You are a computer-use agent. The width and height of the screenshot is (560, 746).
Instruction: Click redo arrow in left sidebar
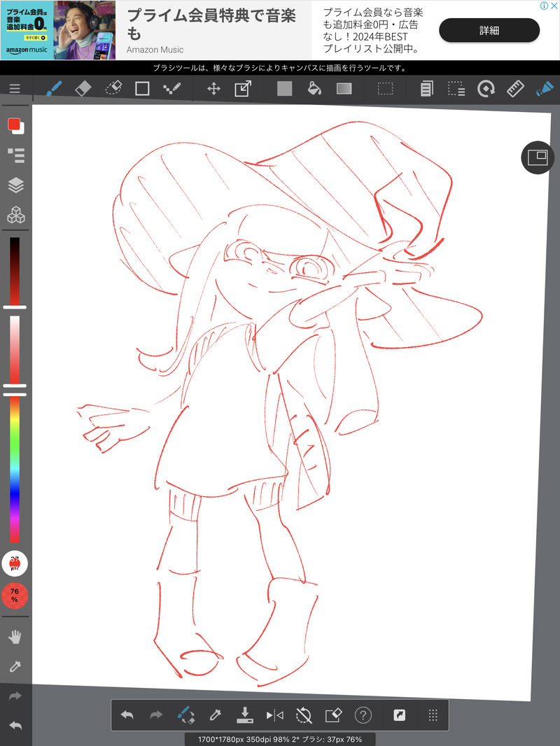15,696
